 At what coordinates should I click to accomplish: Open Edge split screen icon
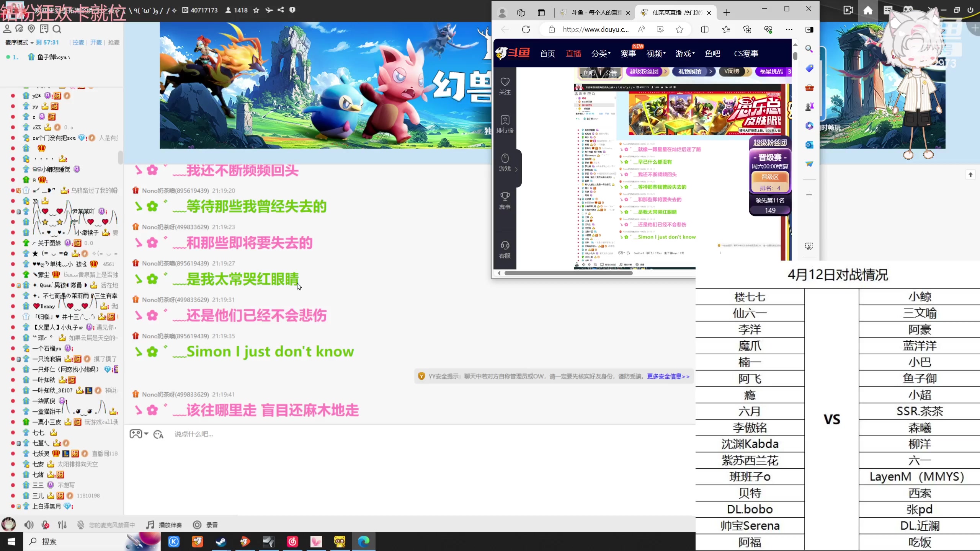704,29
